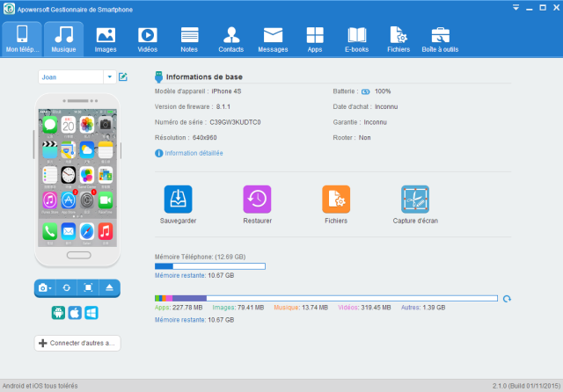Click Connecter d'autres a... button
This screenshot has height=392, width=563.
click(77, 344)
